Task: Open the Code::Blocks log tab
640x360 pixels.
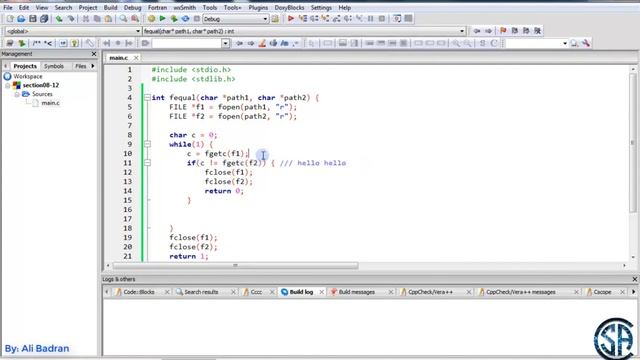Action: tap(139, 292)
